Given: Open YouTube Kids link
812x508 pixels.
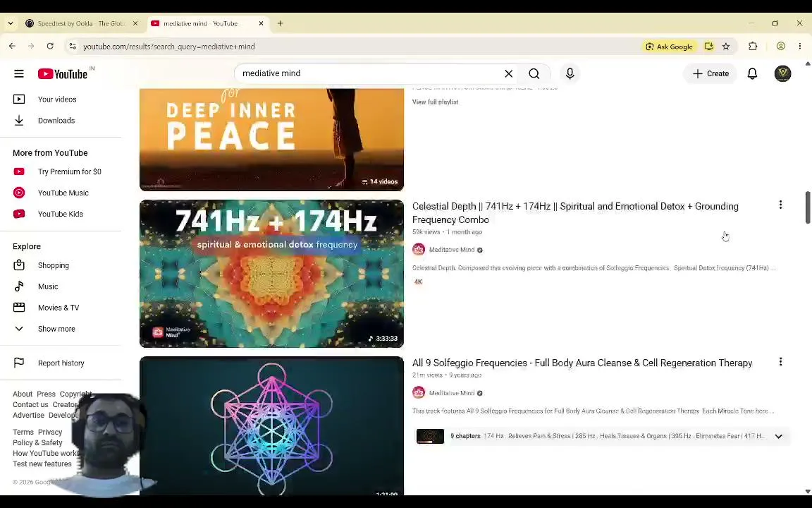Looking at the screenshot, I should coord(61,214).
